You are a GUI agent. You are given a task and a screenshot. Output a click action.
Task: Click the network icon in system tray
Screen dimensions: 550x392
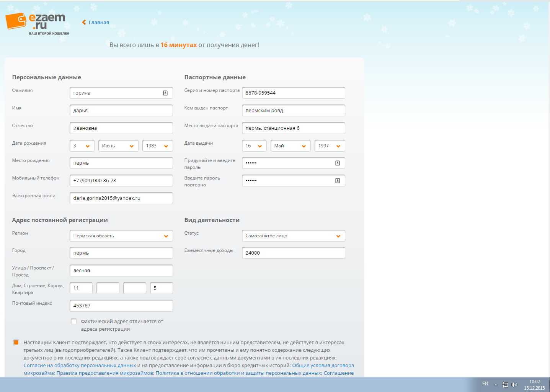click(505, 385)
